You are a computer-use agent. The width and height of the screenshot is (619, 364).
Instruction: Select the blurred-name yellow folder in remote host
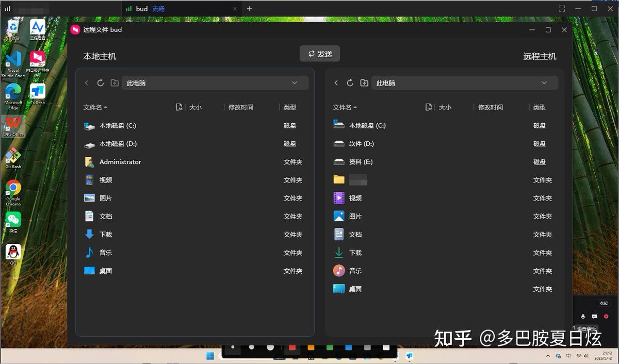[x=445, y=180]
